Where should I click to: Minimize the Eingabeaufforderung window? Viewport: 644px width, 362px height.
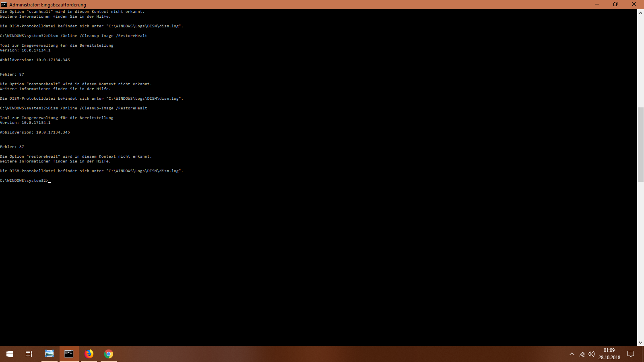(597, 4)
